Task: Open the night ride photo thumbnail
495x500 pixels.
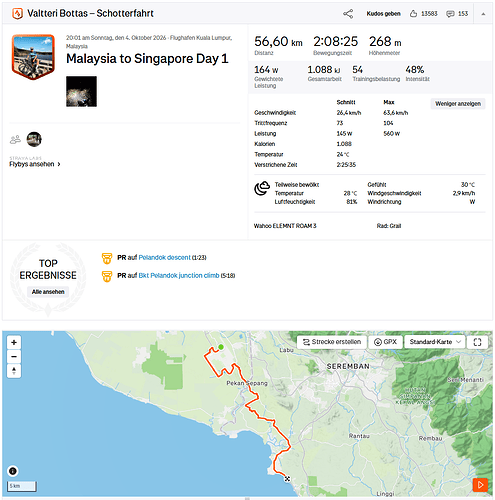Action: (x=81, y=91)
